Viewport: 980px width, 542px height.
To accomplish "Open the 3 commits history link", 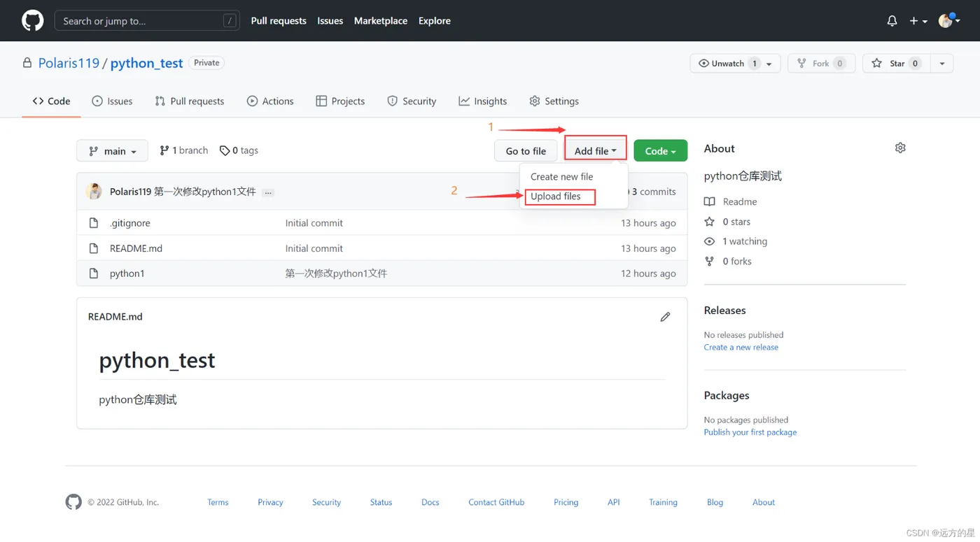I will [652, 192].
